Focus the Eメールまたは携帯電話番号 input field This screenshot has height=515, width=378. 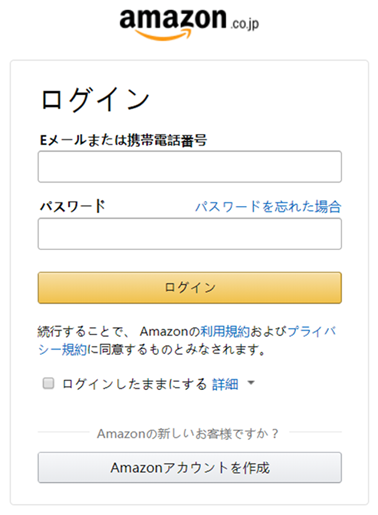point(190,167)
